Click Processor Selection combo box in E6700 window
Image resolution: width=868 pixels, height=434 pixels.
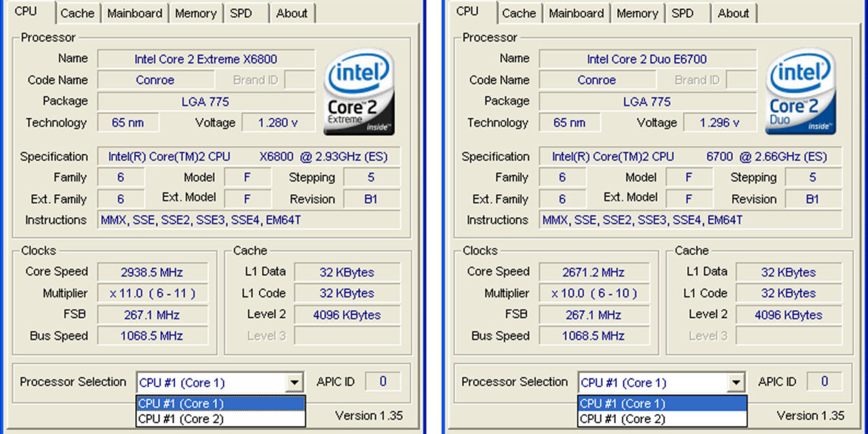[x=662, y=382]
